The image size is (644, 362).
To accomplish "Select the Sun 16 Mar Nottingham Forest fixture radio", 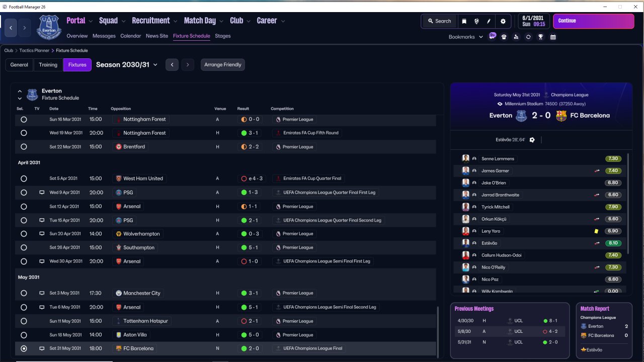I will click(x=24, y=120).
